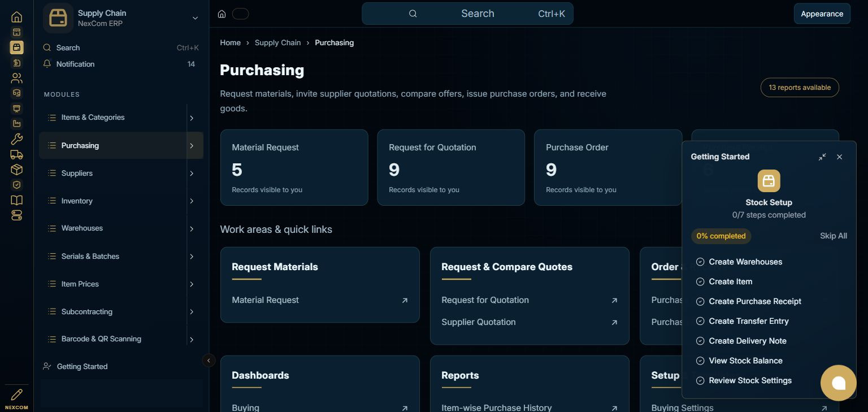
Task: Select the Item Prices module
Action: [112, 284]
